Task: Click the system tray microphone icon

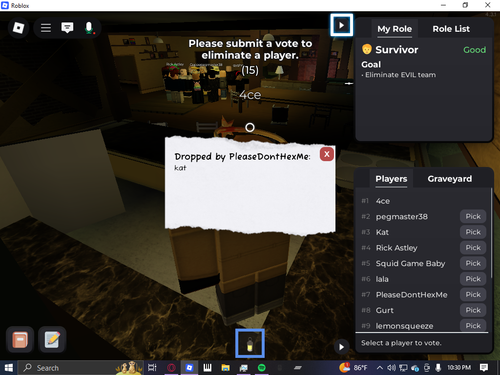Action: tap(438, 368)
